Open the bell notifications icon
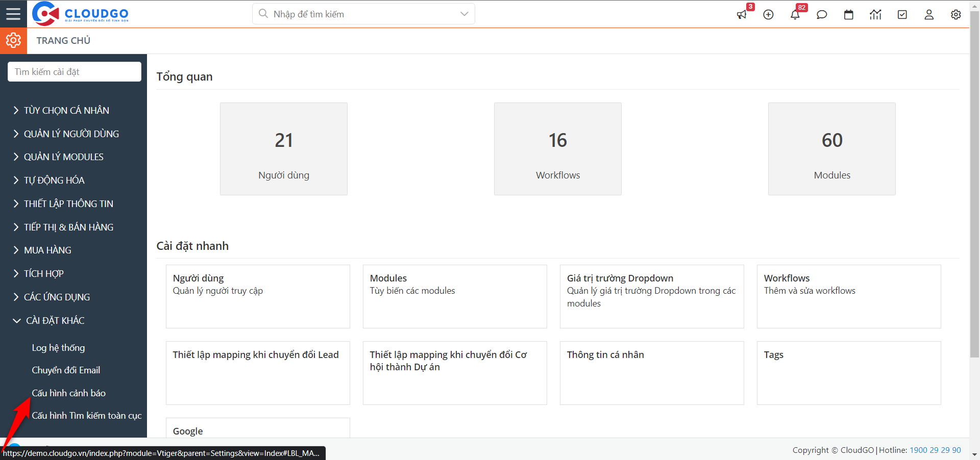Screen dimensions: 980x460 tap(795, 15)
